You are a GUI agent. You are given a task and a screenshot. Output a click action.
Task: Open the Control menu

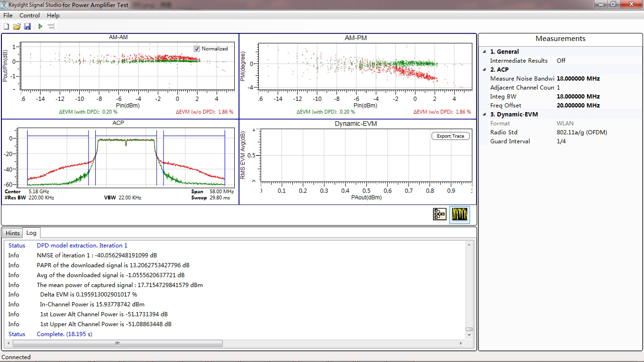tap(29, 15)
